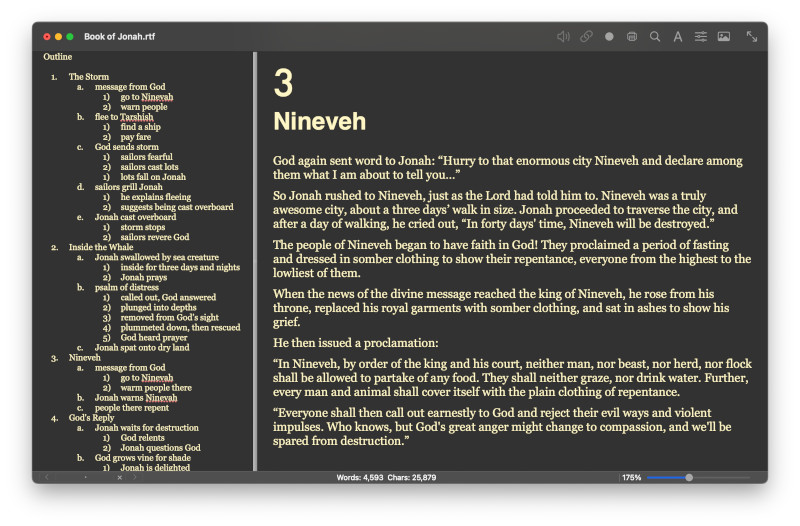Click outline entry 'psalm of distress'

pyautogui.click(x=127, y=287)
